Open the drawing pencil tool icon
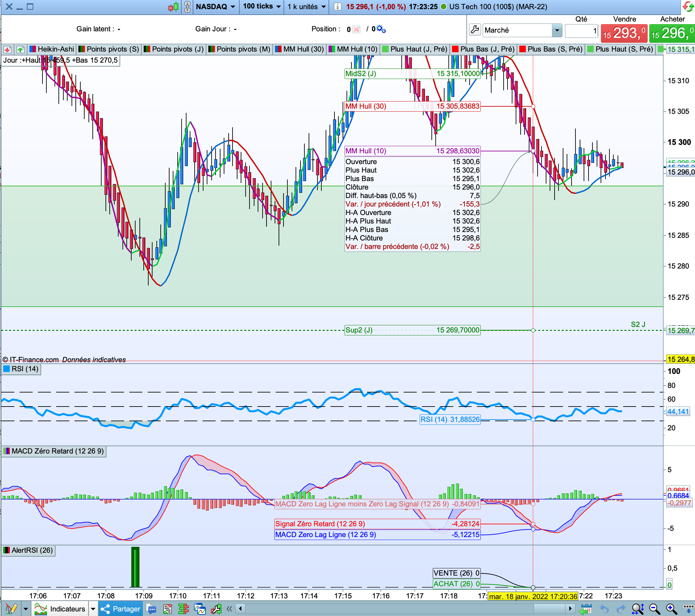This screenshot has height=616, width=695. pos(11,609)
